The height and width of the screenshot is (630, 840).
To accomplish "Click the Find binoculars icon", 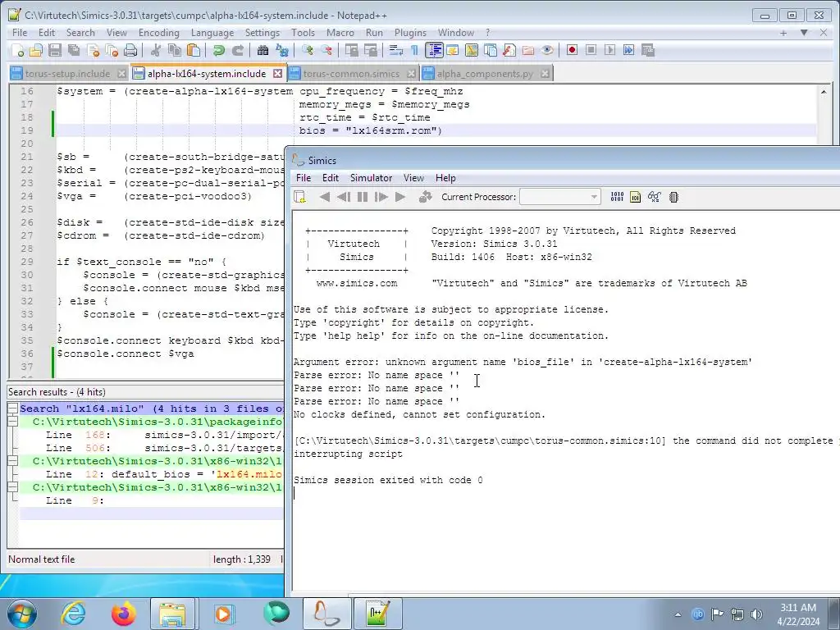I will [x=262, y=50].
